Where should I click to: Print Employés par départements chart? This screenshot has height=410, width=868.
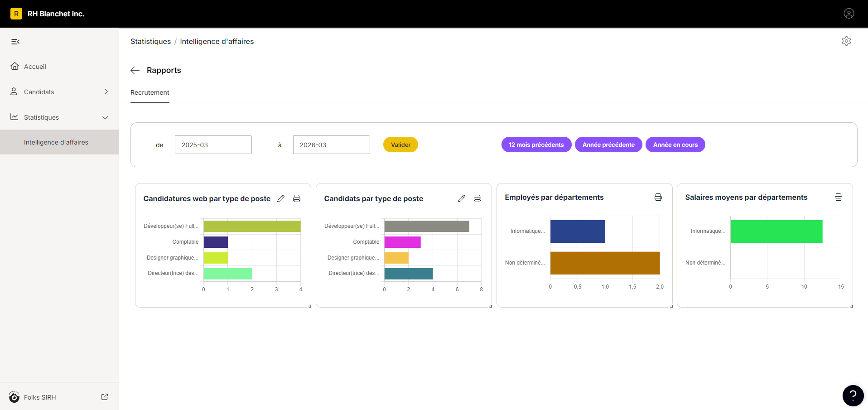tap(658, 197)
